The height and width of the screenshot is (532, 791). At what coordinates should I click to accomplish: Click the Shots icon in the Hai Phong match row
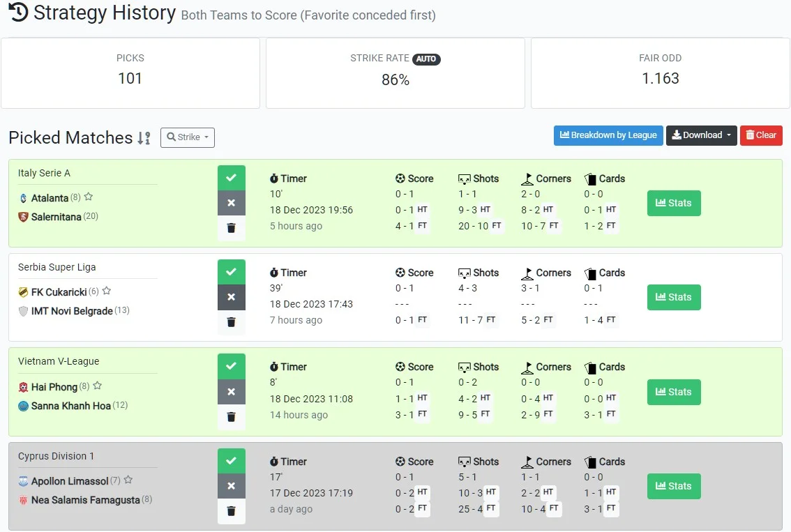click(463, 367)
